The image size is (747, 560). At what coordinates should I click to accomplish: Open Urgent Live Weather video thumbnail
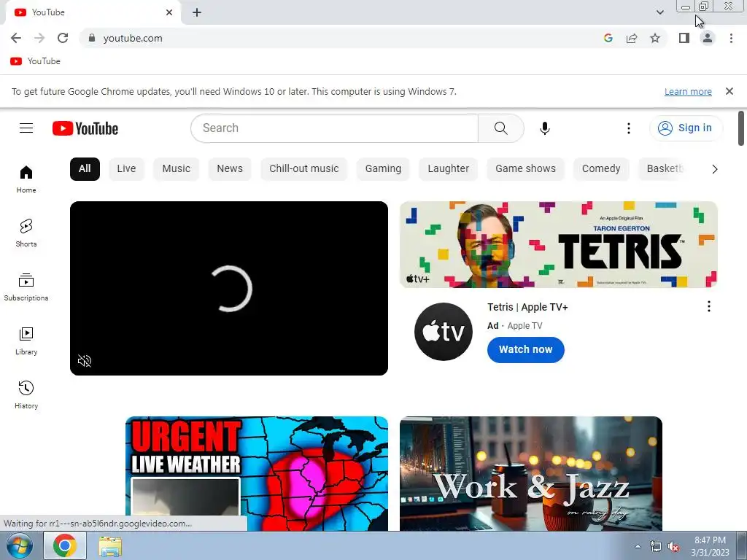click(257, 473)
